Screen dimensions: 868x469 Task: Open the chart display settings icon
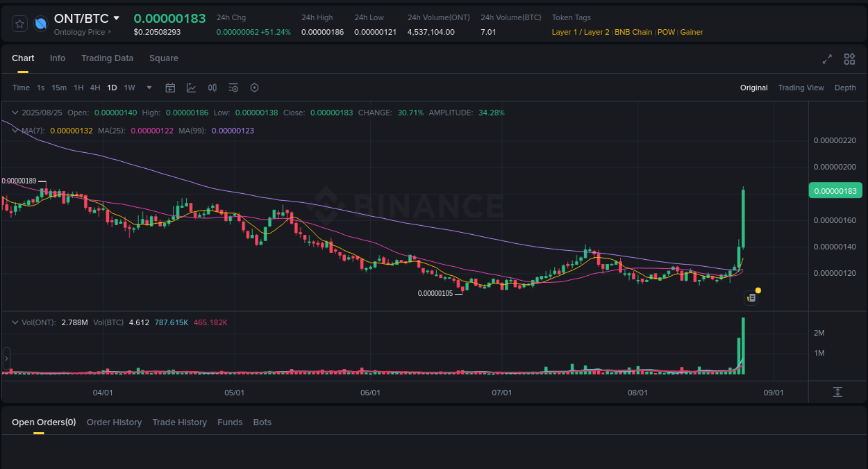point(233,88)
